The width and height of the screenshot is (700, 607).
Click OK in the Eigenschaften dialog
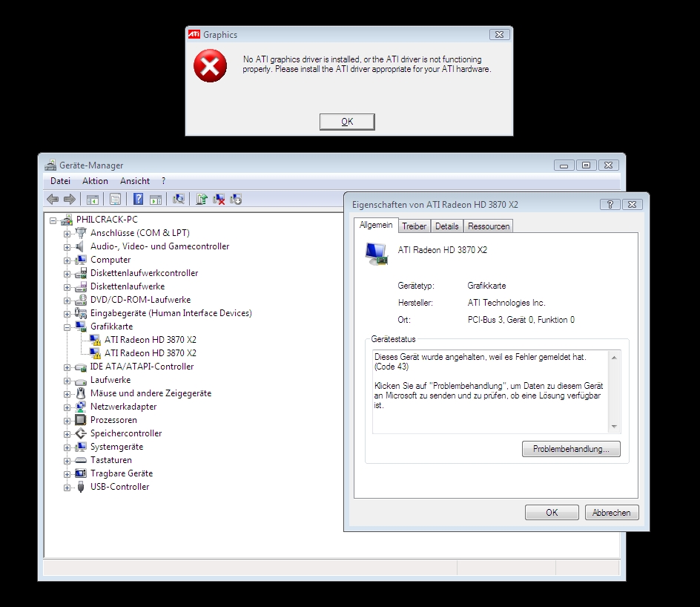click(x=552, y=512)
